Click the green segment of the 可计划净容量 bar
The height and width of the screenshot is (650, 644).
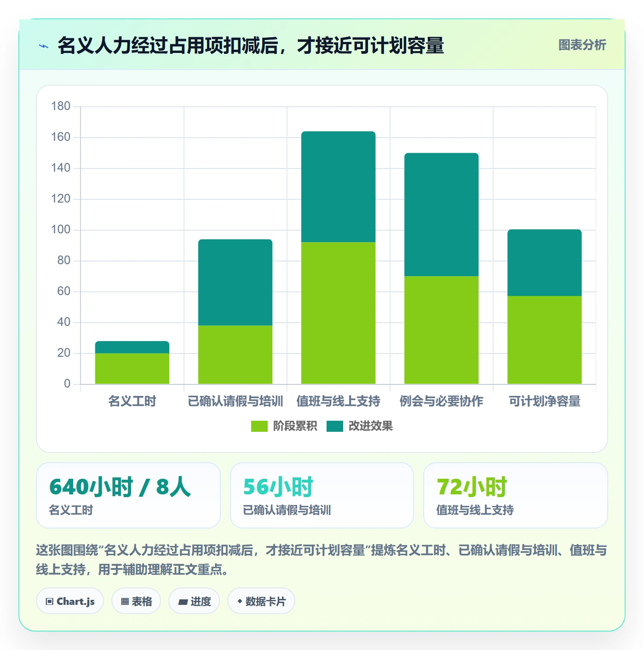tap(544, 340)
